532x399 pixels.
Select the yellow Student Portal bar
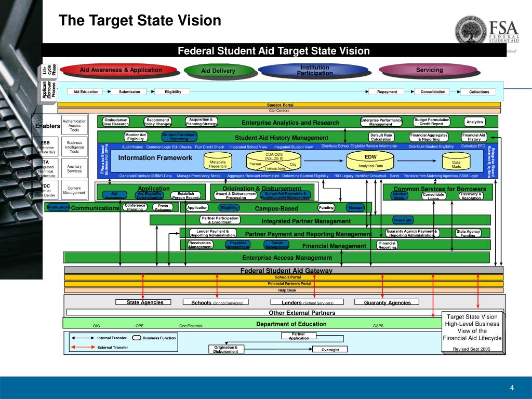pyautogui.click(x=279, y=105)
